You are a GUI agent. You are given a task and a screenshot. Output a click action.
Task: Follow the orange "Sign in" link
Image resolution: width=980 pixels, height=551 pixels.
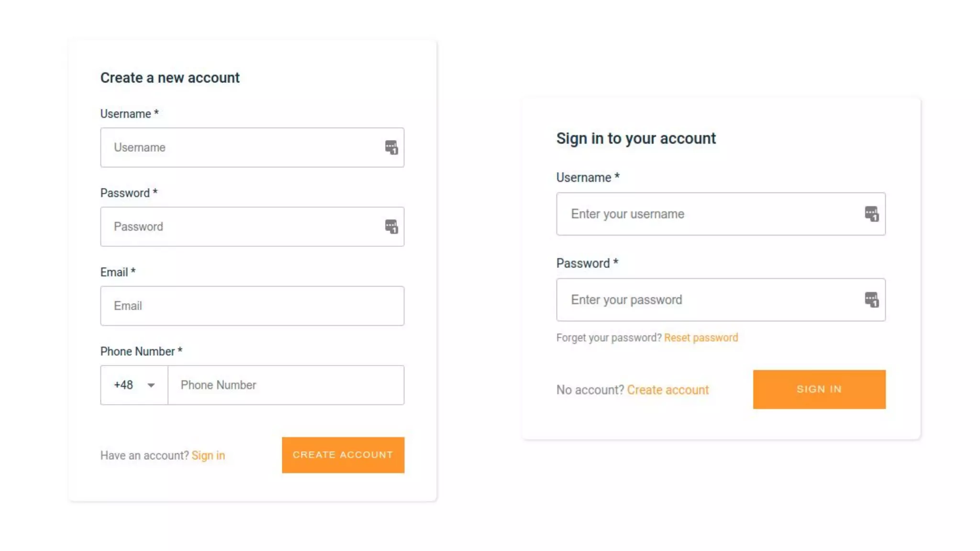208,455
